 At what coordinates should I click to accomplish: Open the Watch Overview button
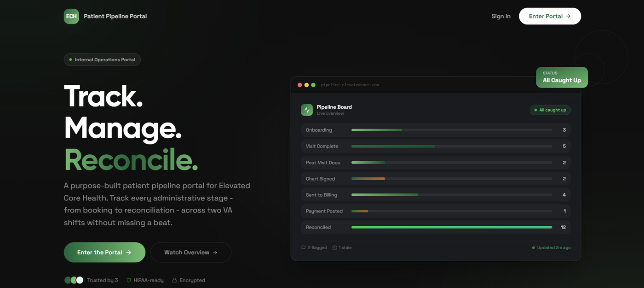pos(191,253)
